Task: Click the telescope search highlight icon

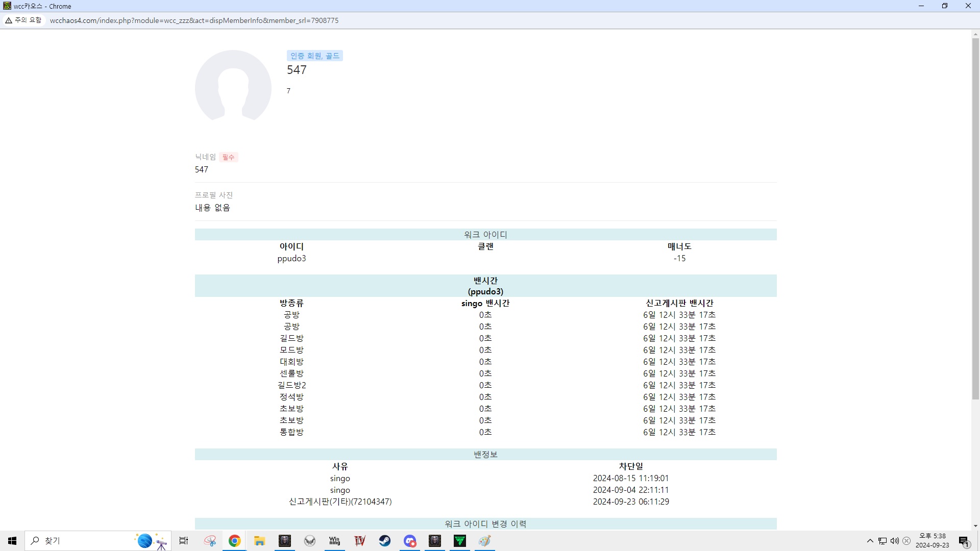Action: [151, 541]
